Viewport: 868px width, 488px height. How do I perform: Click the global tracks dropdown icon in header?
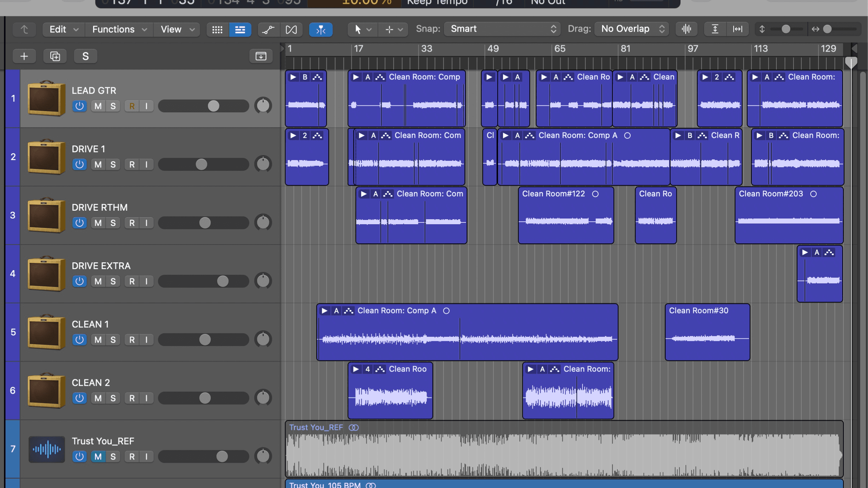click(261, 56)
